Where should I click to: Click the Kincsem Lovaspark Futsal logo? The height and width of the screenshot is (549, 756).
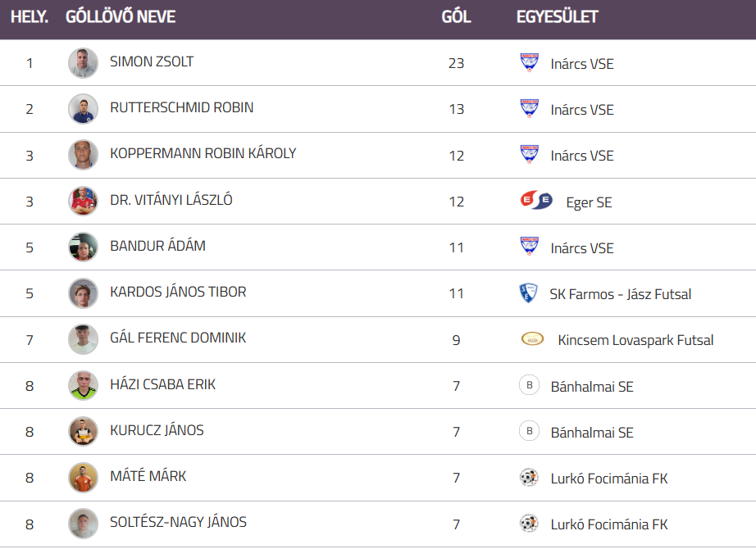pos(532,339)
